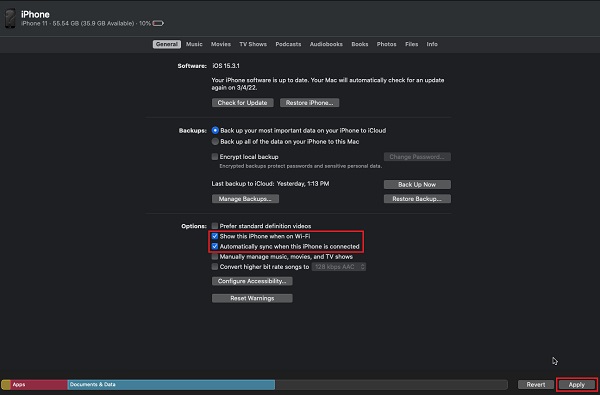Enable Convert higher bit rate songs checkbox
Screen dimensions: 600x395
215,267
